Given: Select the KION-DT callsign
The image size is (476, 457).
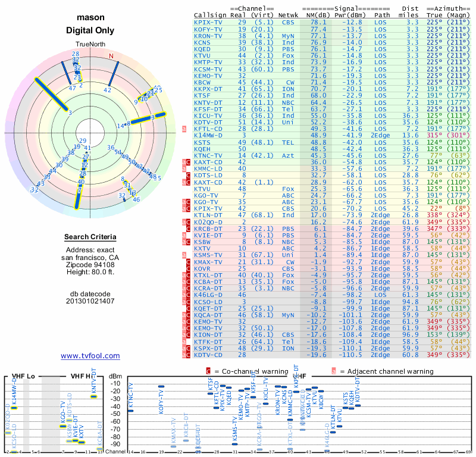Looking at the screenshot, I should click(208, 334).
